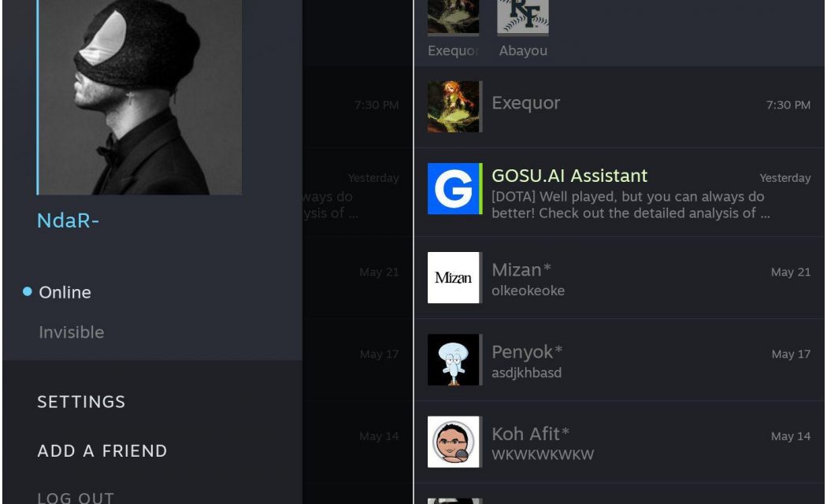Select the Abayou avatar in the top row
This screenshot has width=827, height=504.
tap(523, 17)
